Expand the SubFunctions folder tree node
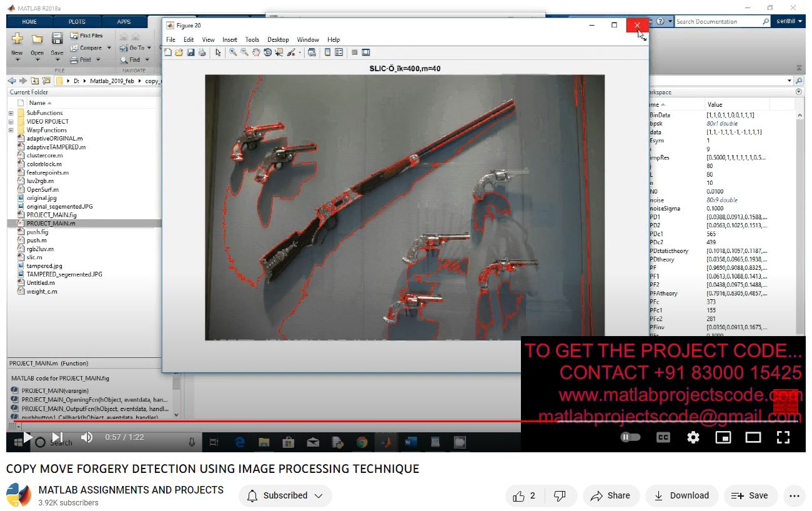The height and width of the screenshot is (511, 812). point(11,113)
